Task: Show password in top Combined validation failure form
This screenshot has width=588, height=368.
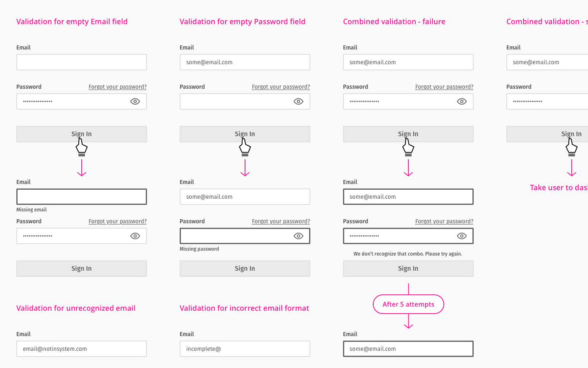Action: [462, 101]
